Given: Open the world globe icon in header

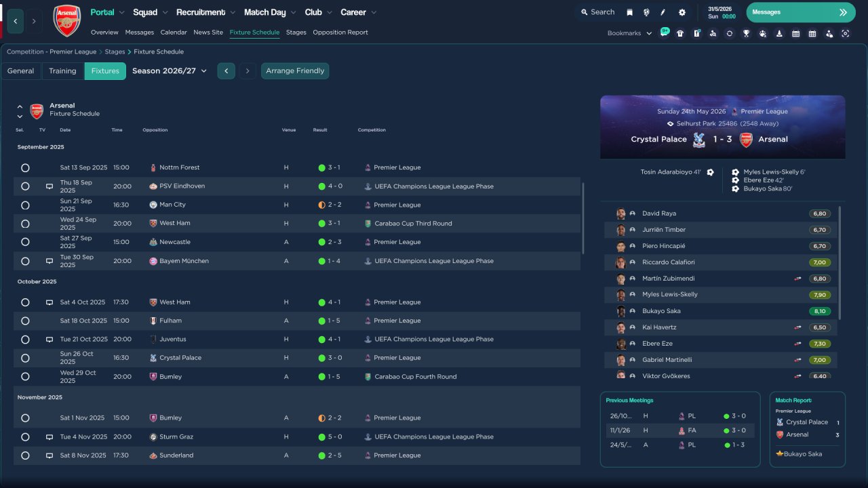Looking at the screenshot, I should coord(646,12).
